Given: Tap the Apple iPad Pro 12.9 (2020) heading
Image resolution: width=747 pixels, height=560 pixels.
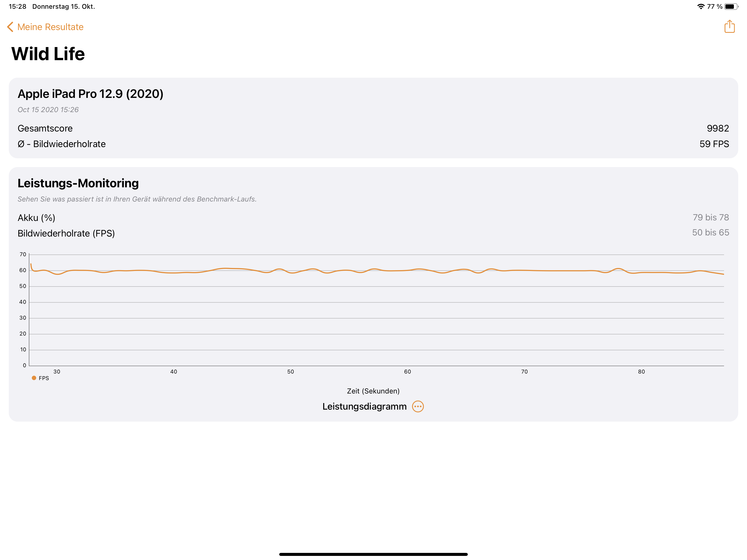Looking at the screenshot, I should [x=91, y=94].
